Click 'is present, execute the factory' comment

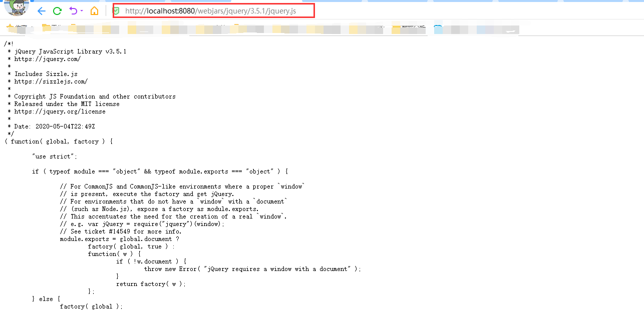(147, 194)
